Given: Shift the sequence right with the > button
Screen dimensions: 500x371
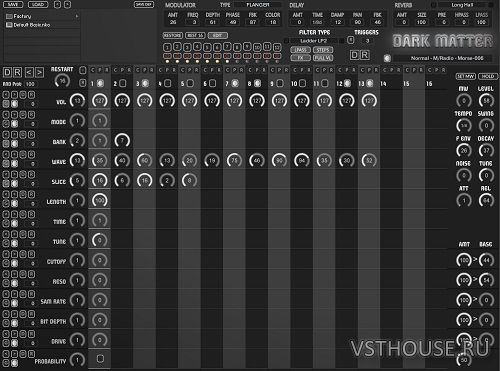Looking at the screenshot, I should tap(39, 72).
